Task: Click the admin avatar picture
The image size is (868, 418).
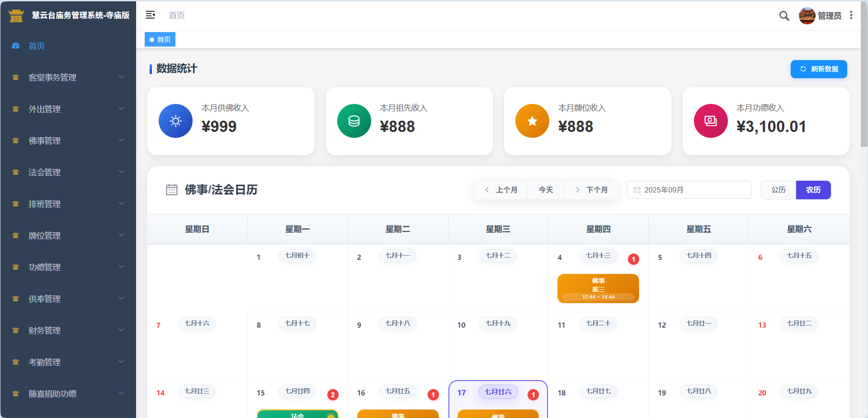Action: (807, 16)
